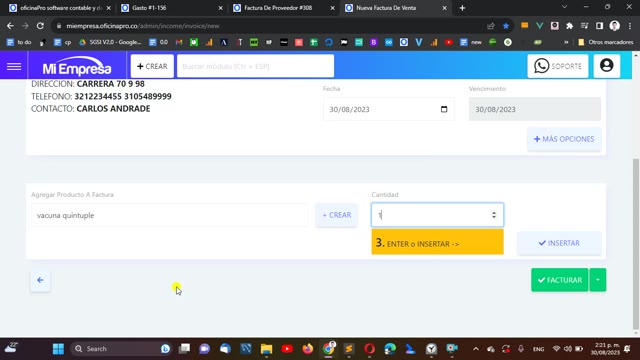The height and width of the screenshot is (360, 640).
Task: Open the user account profile icon
Action: [607, 66]
